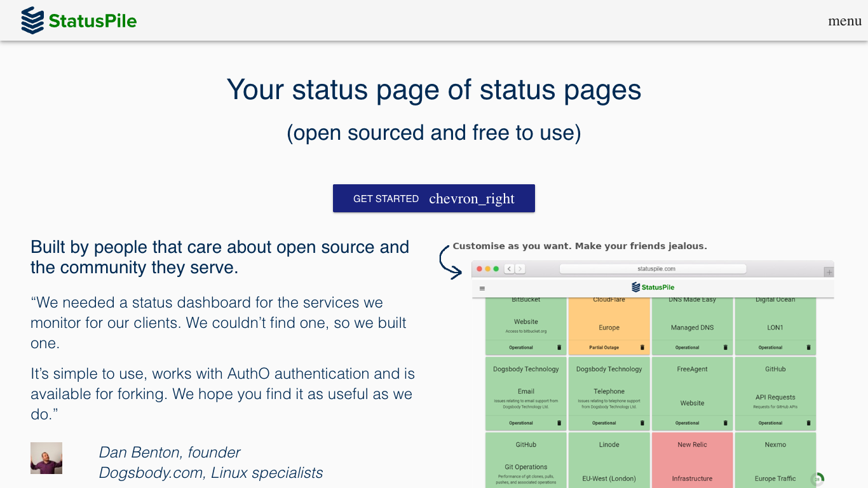Viewport: 868px width, 488px height.
Task: Open the StatusPile dashboard screenshot image
Action: 653,374
